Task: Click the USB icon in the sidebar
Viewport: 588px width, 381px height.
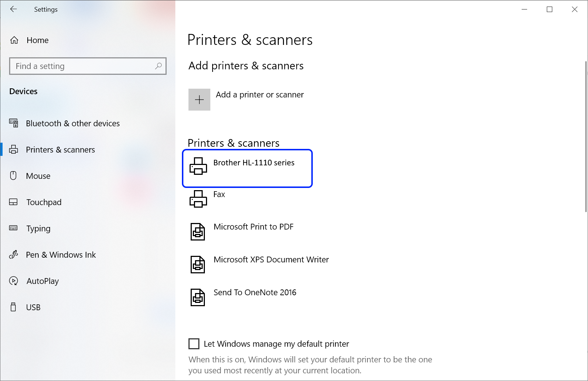Action: pyautogui.click(x=13, y=307)
